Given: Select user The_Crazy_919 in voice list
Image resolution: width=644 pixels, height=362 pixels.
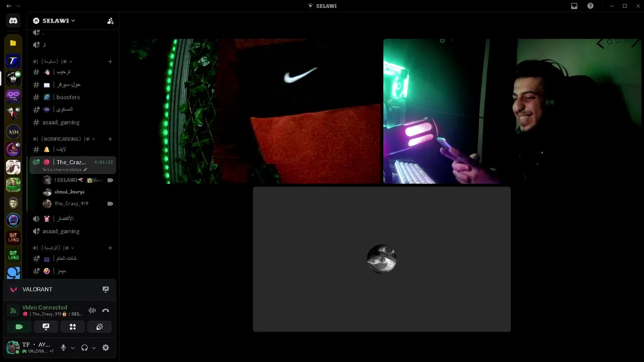Looking at the screenshot, I should [78, 204].
